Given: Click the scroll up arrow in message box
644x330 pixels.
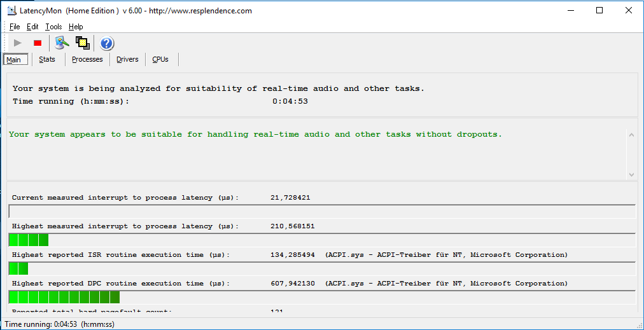Looking at the screenshot, I should pyautogui.click(x=631, y=135).
